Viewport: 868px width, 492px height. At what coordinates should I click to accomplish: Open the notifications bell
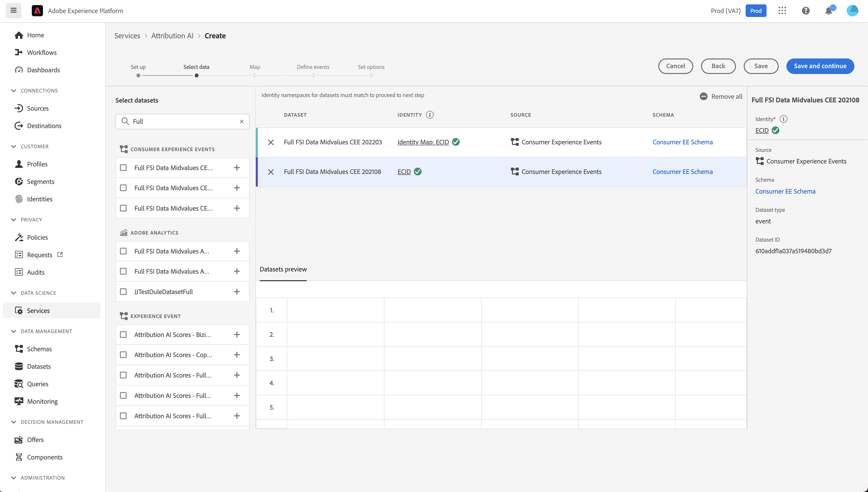tap(828, 11)
